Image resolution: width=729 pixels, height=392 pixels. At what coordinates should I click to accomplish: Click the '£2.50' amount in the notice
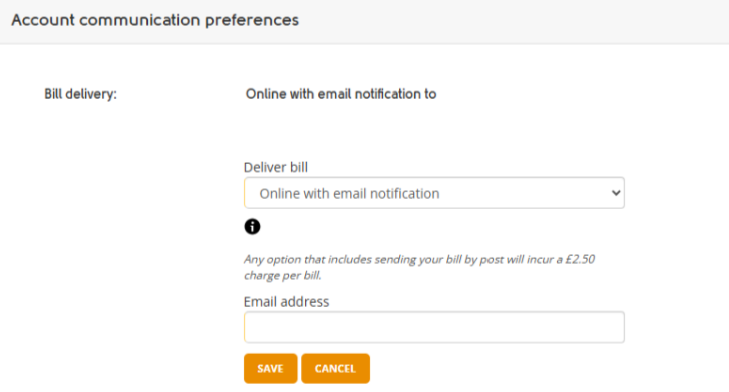[x=580, y=259]
